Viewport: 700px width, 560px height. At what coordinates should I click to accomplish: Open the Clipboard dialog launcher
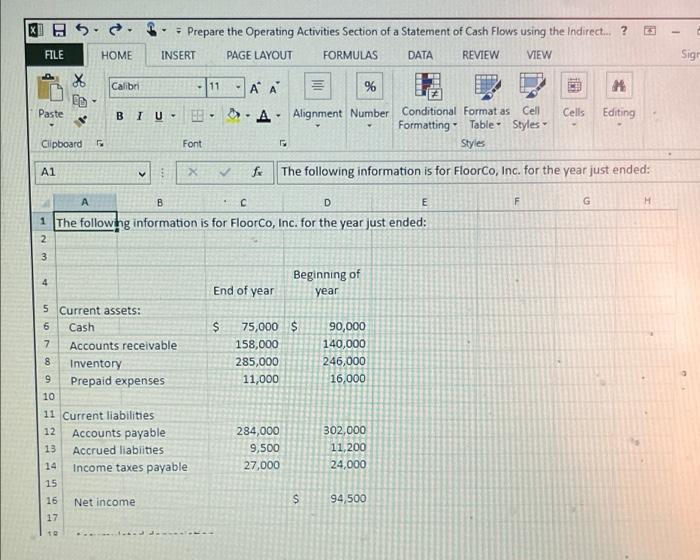pyautogui.click(x=100, y=143)
